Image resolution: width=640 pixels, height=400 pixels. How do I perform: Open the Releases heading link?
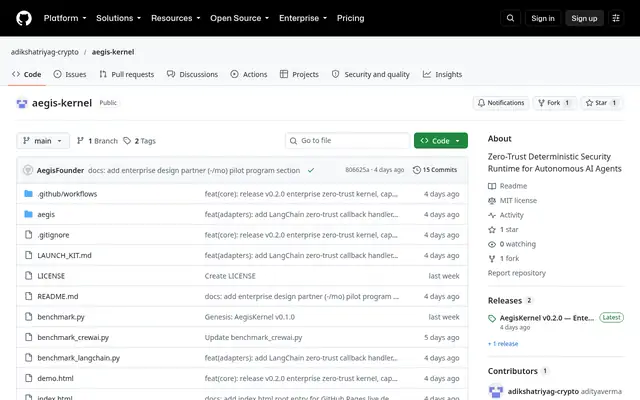coord(505,301)
